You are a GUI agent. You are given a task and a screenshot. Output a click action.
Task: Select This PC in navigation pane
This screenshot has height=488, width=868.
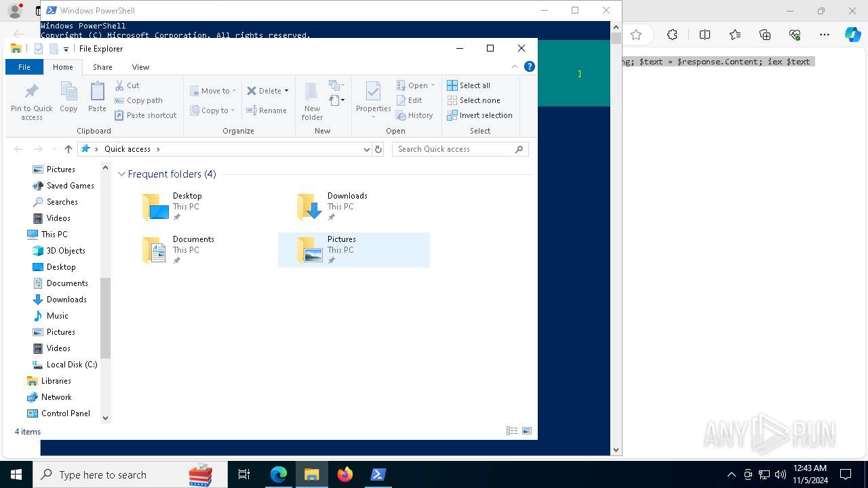[47, 235]
